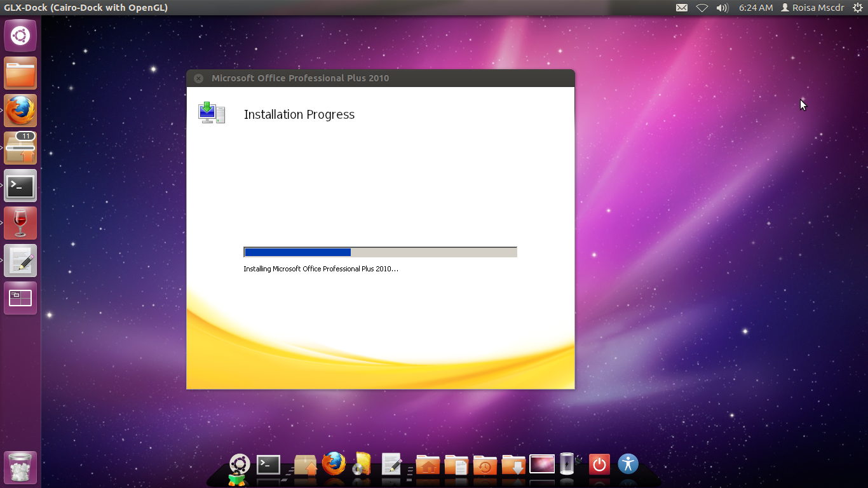
Task: Open text editor in left launcher
Action: [20, 261]
